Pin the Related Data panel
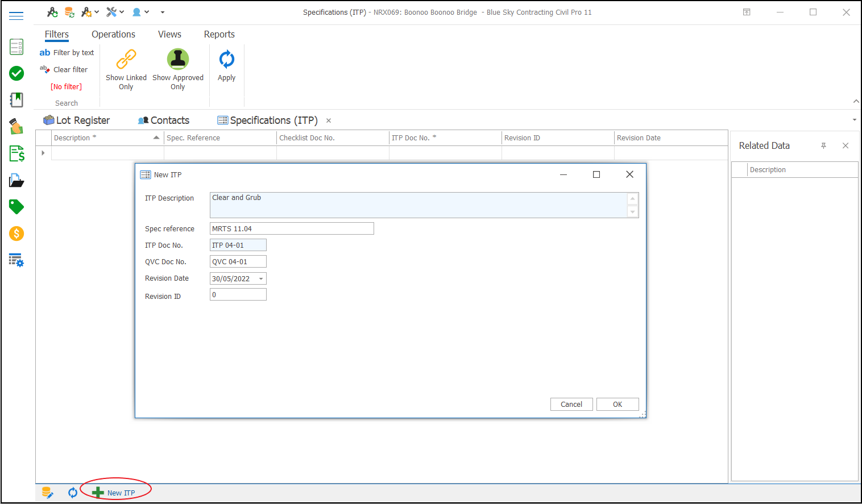Viewport: 862px width, 504px height. click(x=823, y=146)
